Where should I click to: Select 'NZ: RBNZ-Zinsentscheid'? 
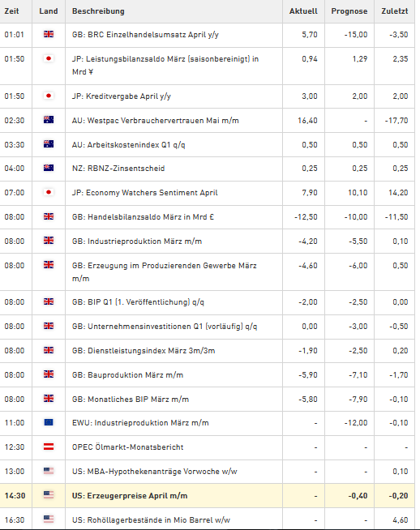tap(118, 169)
